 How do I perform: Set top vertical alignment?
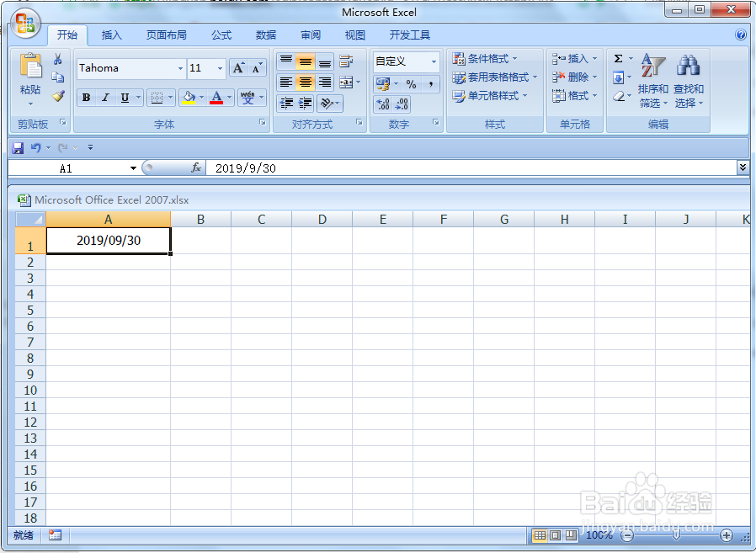tap(286, 61)
